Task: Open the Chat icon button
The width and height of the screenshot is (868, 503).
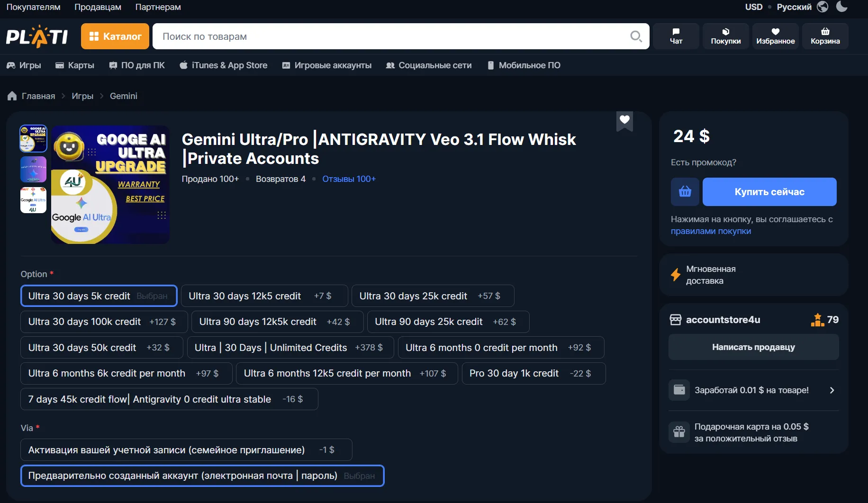Action: pyautogui.click(x=676, y=36)
